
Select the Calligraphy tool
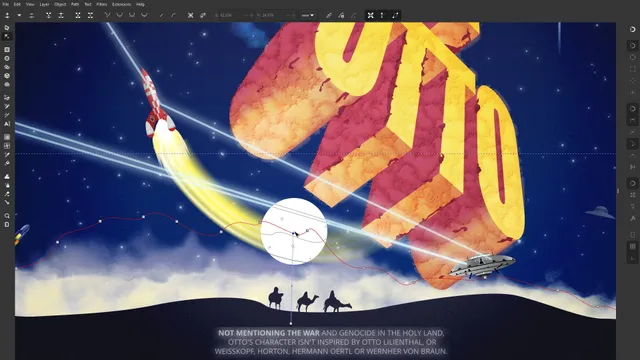coord(7,115)
